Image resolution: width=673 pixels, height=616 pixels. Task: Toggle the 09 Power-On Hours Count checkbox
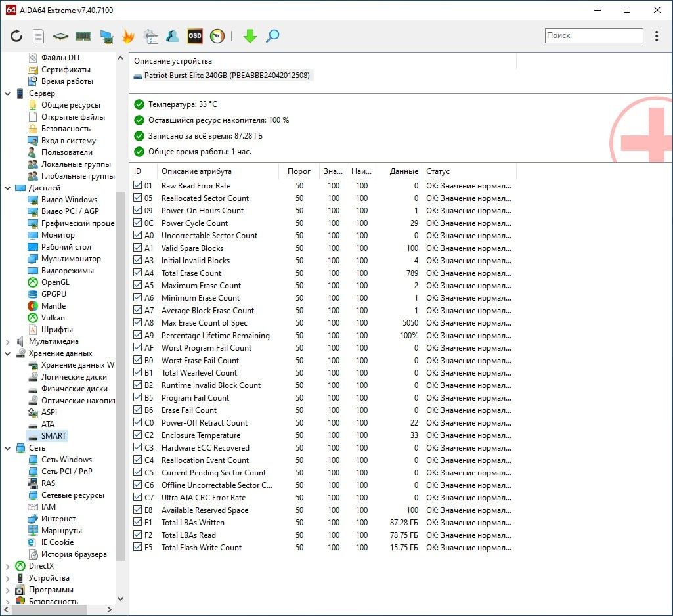(x=137, y=210)
